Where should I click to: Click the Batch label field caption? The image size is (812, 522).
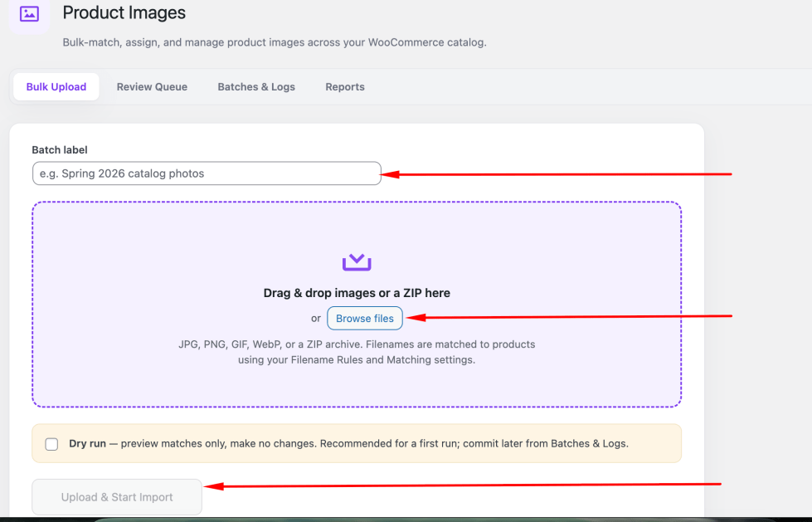(x=60, y=150)
